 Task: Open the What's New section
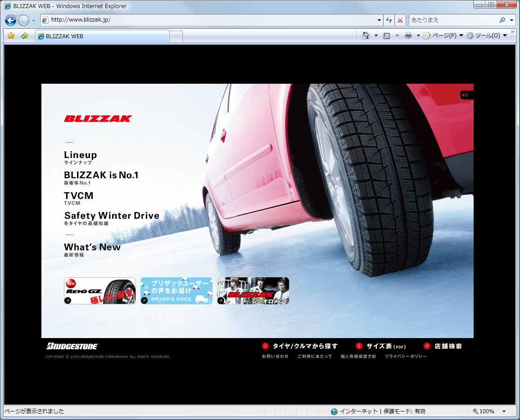(x=92, y=249)
